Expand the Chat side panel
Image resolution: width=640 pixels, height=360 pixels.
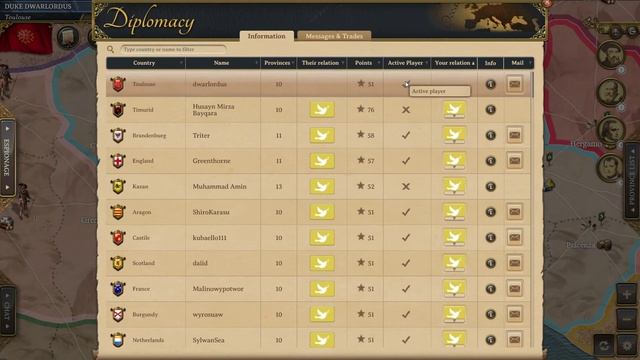[7, 310]
